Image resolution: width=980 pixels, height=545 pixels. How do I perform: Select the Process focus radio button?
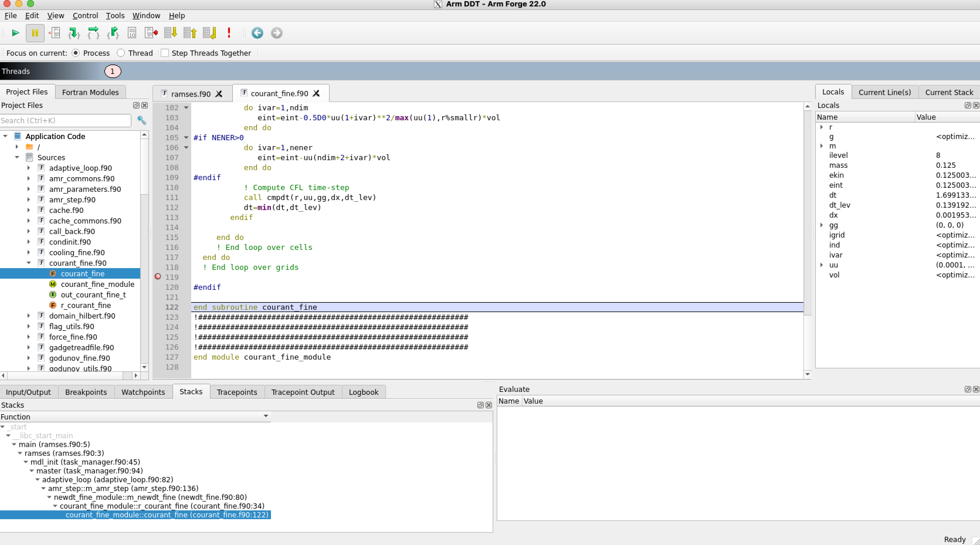click(x=76, y=53)
